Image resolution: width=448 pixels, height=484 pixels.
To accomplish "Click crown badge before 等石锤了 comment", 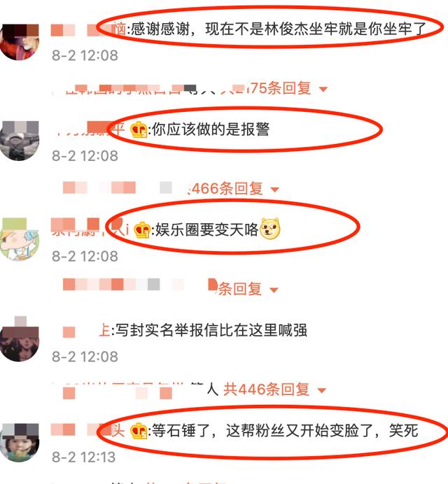I will pyautogui.click(x=139, y=431).
